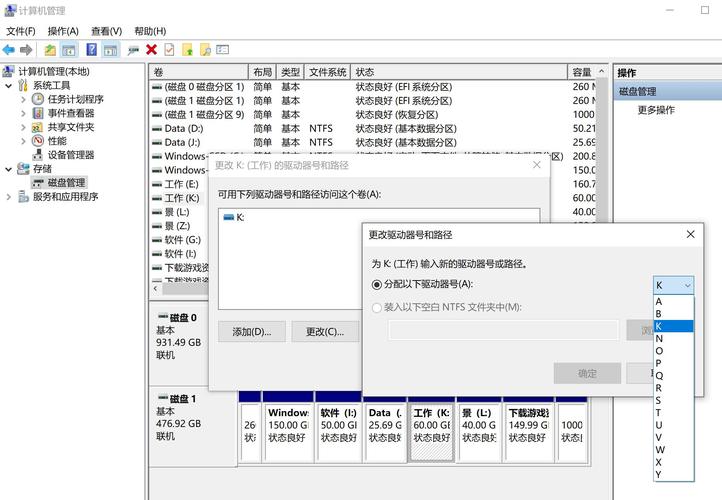Expand the 共享文件夹 node

23,127
